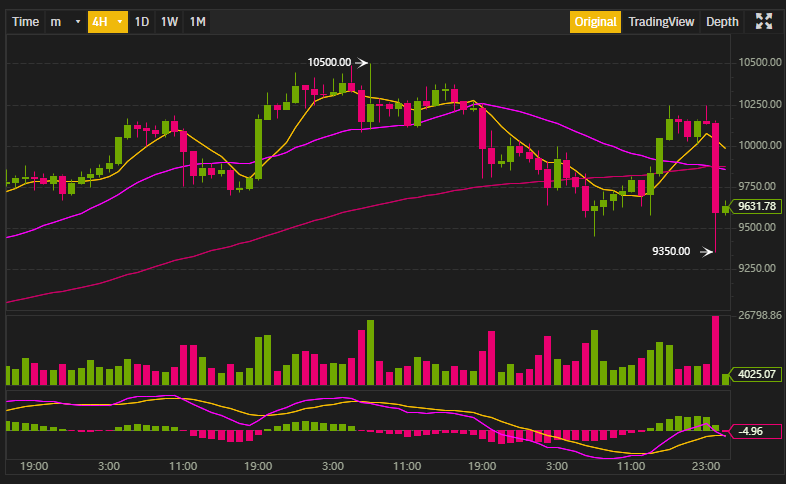Screen dimensions: 786x484
Task: Click the 10500.00 high price marker
Action: click(330, 62)
